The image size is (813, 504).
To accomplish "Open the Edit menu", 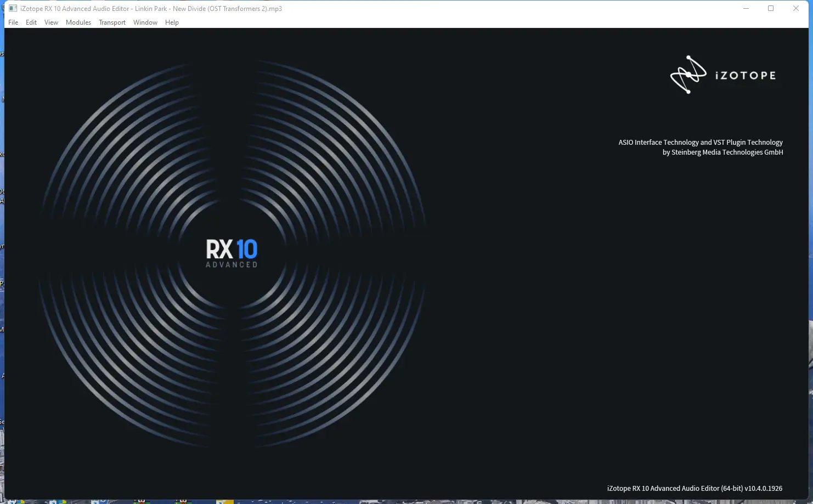I will pos(31,22).
